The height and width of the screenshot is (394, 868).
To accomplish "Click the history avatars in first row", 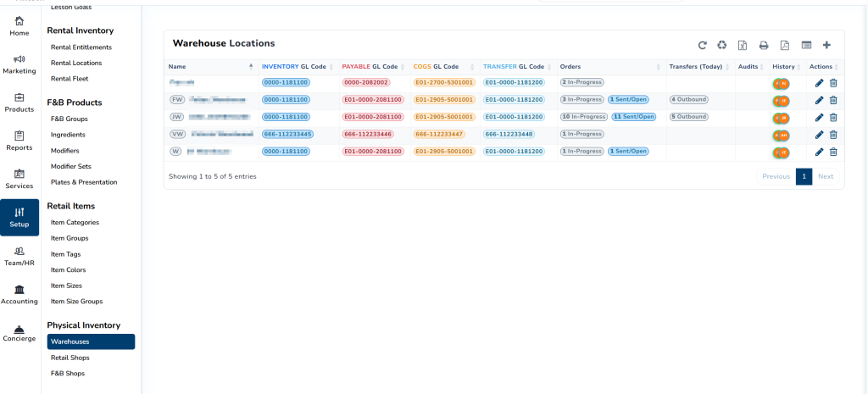I will pyautogui.click(x=781, y=83).
